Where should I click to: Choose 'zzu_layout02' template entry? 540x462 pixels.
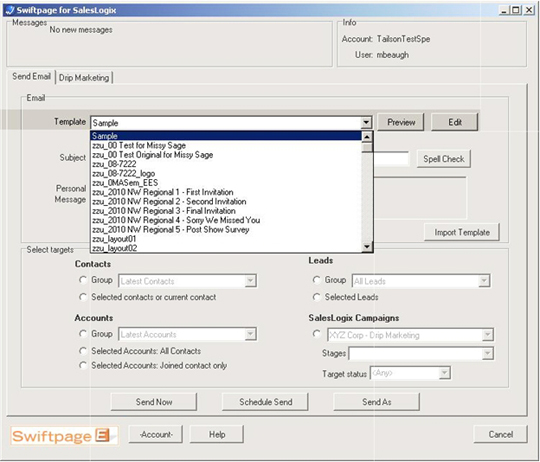tap(226, 248)
